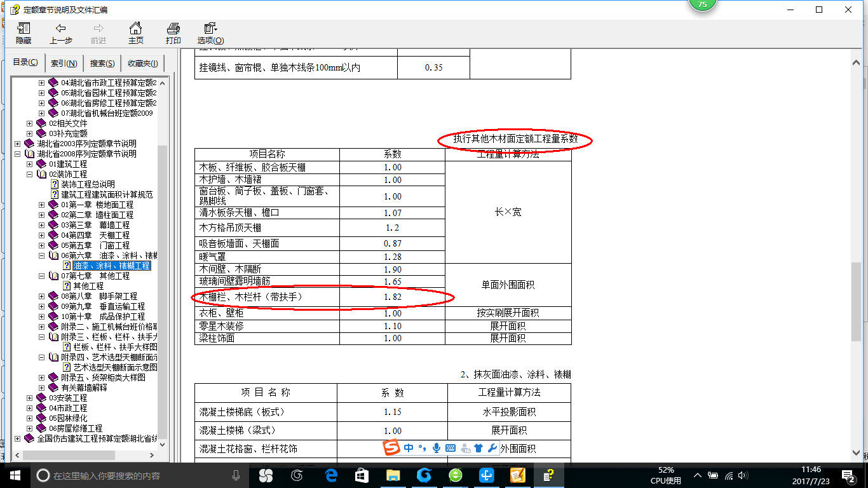Expand the 01建筑工程 tree node

tap(30, 164)
